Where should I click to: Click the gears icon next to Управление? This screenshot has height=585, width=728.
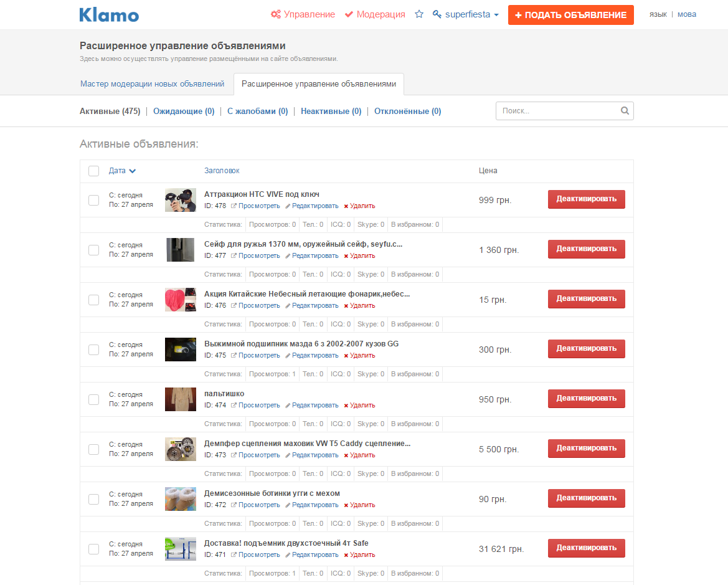tap(276, 14)
